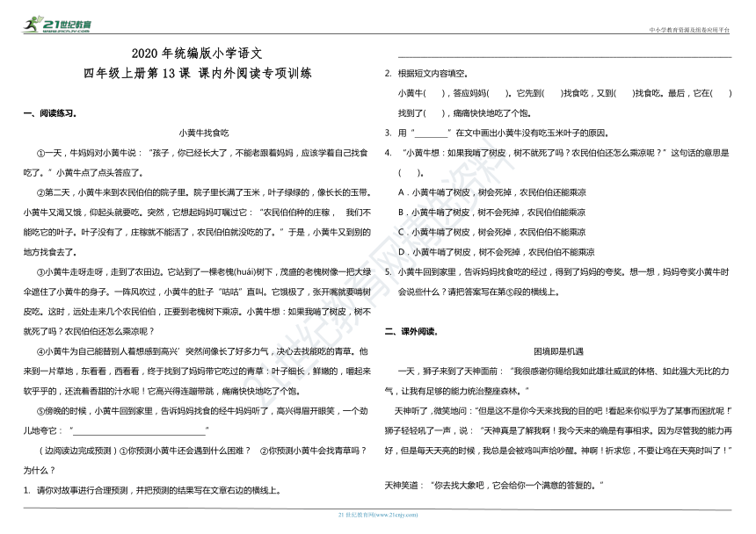Click the empty answer brackets under question 4
756x534 pixels.
tap(411, 173)
